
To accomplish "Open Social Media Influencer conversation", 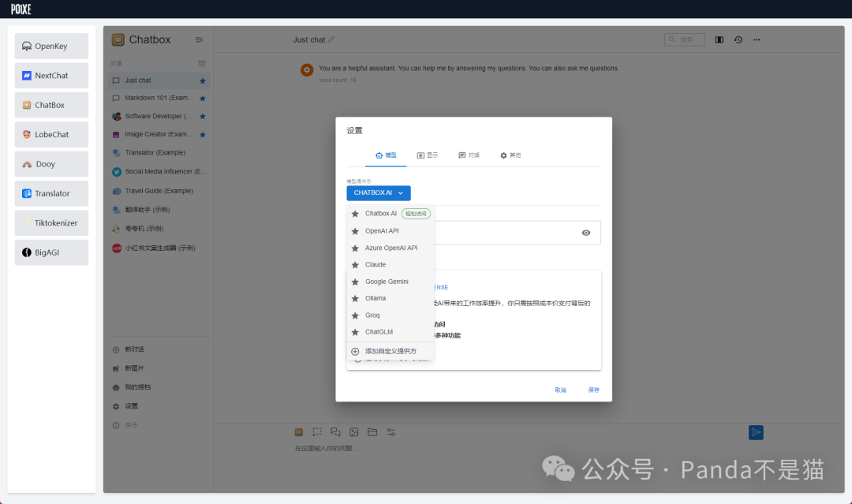I will pos(159,172).
